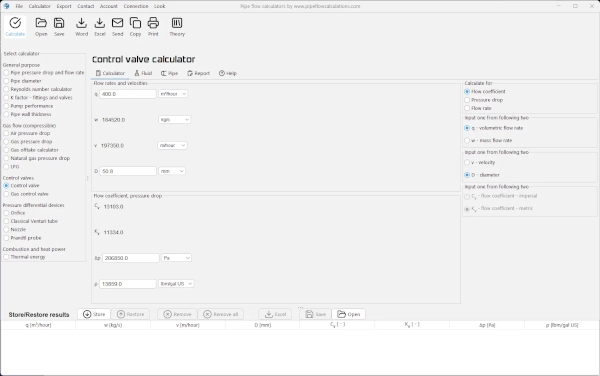Image resolution: width=600 pixels, height=376 pixels.
Task: Export results with the Excel toolbar icon
Action: click(99, 26)
